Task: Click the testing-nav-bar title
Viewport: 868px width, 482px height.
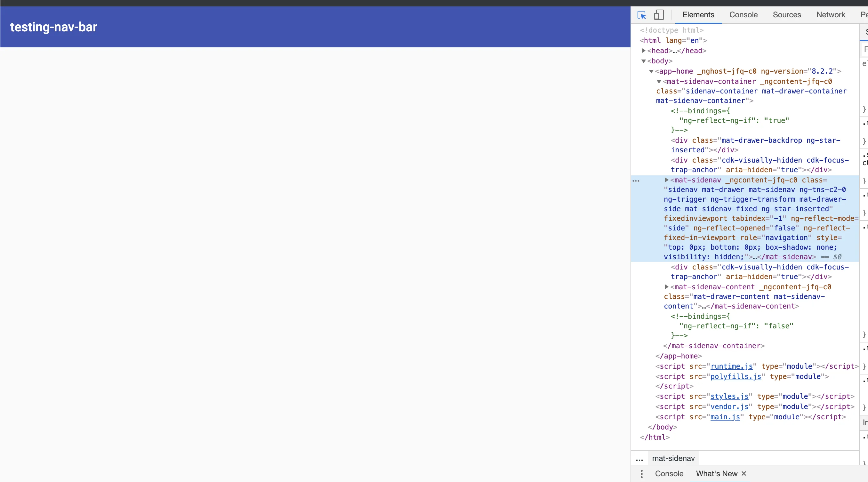Action: click(x=53, y=27)
